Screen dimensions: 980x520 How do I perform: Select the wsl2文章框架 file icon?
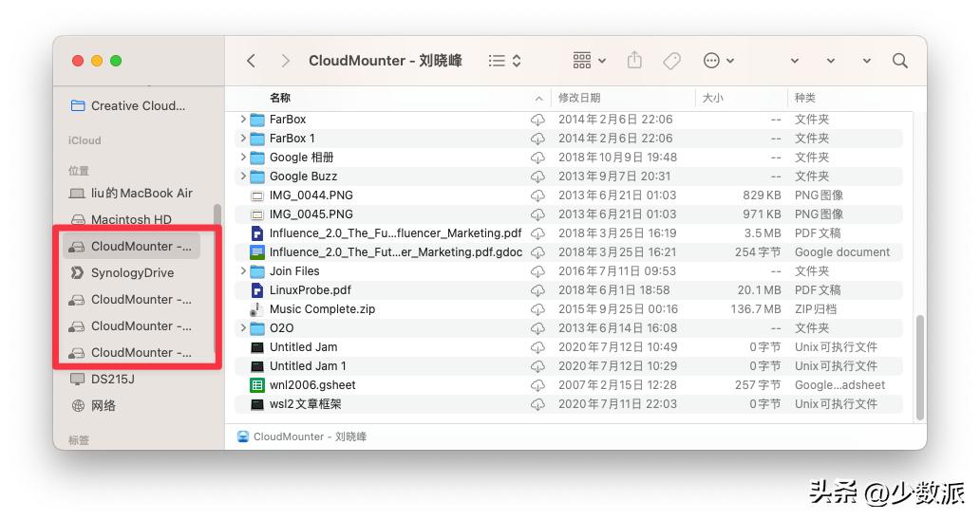(257, 404)
